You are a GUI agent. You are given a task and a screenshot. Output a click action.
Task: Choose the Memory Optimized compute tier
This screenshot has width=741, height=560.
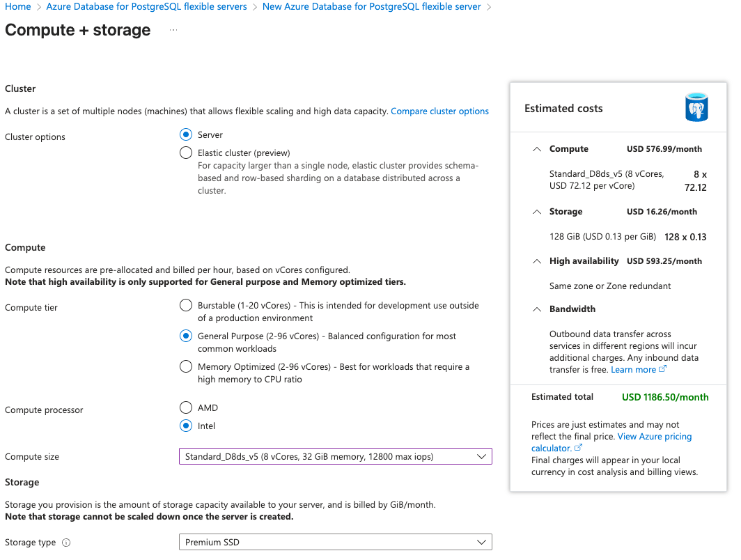point(186,366)
